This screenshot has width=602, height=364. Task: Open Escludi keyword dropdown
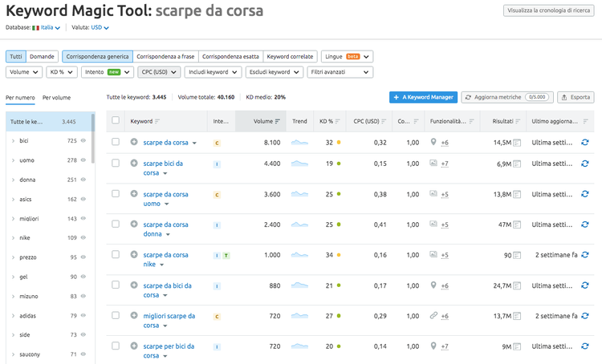275,72
